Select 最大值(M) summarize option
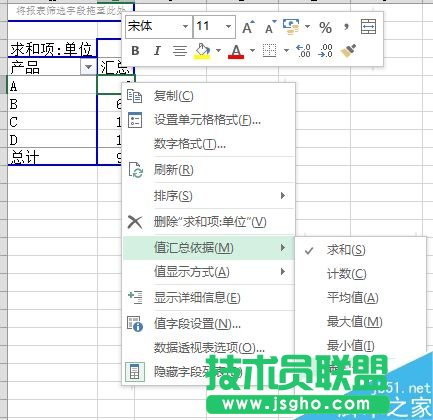 tap(360, 322)
